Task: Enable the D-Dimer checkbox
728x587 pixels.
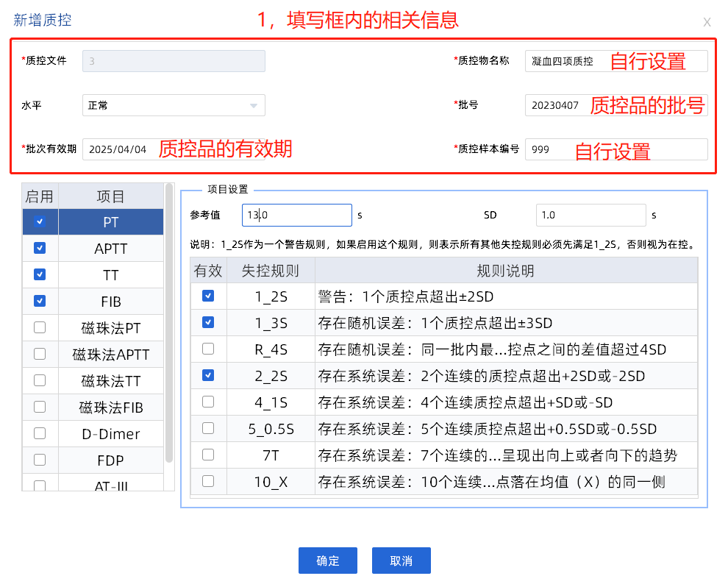Action: pos(40,433)
